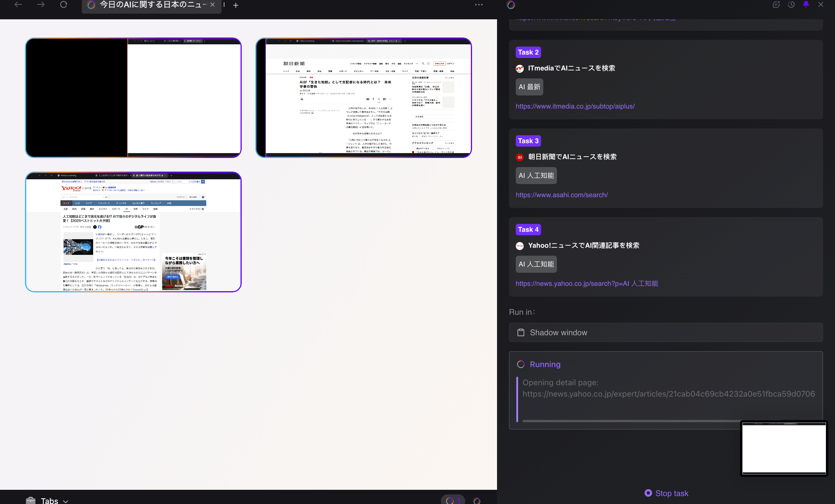Open task history clock icon
The width and height of the screenshot is (835, 504).
[x=791, y=5]
